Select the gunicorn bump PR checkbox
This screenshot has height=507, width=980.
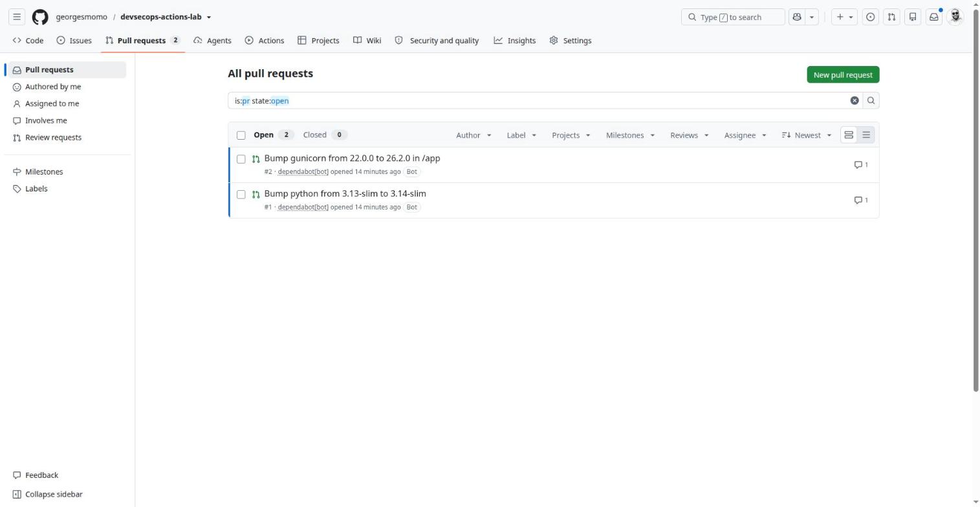tap(241, 159)
